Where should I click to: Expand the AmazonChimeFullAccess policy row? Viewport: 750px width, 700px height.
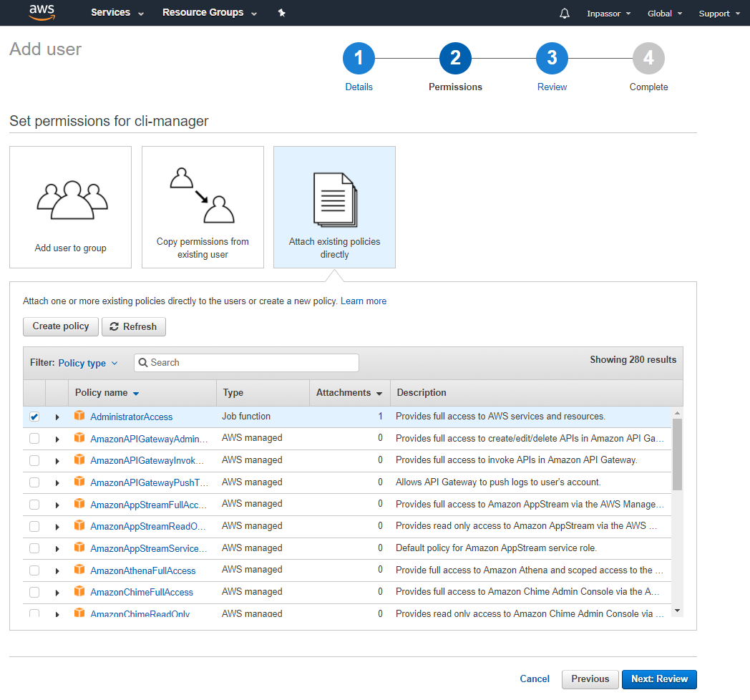[57, 593]
